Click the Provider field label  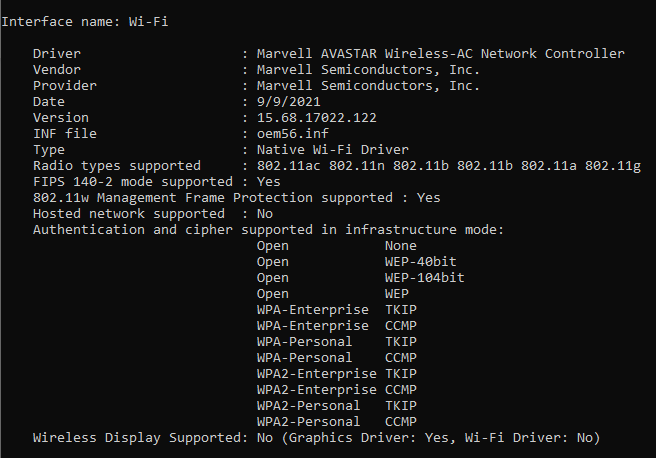pyautogui.click(x=64, y=86)
